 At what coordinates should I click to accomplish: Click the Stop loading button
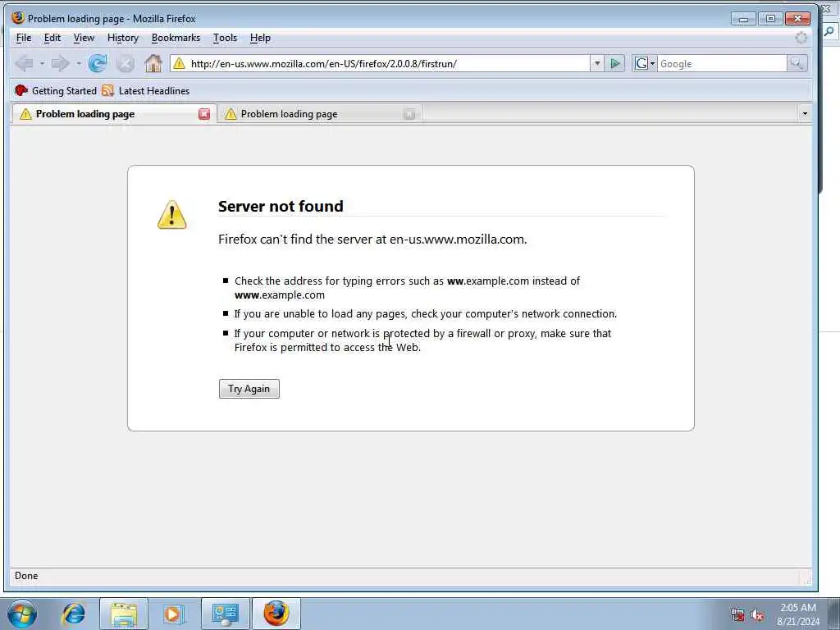[126, 64]
